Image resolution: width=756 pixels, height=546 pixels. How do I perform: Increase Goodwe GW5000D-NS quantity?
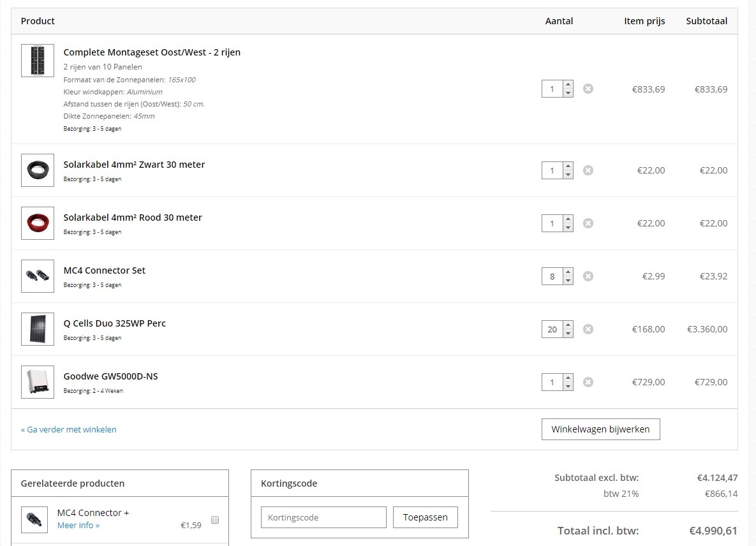point(568,378)
